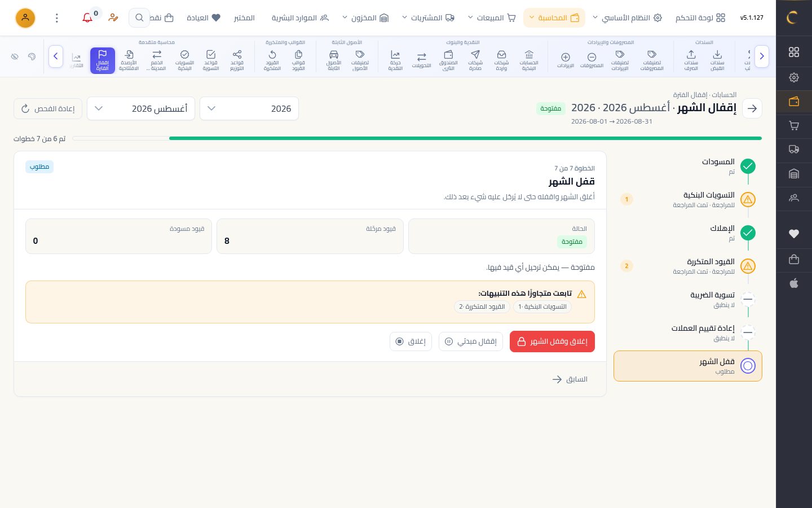
Task: Open the palette theme icon
Action: click(x=32, y=56)
